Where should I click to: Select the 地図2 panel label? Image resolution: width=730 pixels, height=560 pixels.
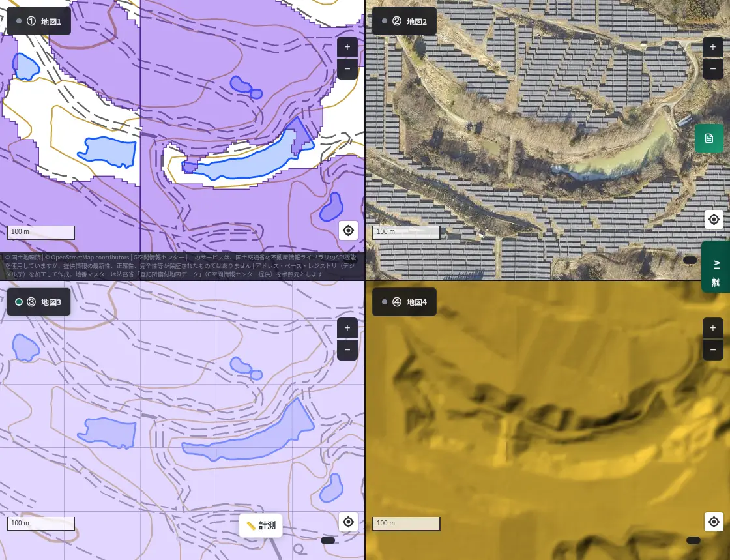(x=405, y=22)
